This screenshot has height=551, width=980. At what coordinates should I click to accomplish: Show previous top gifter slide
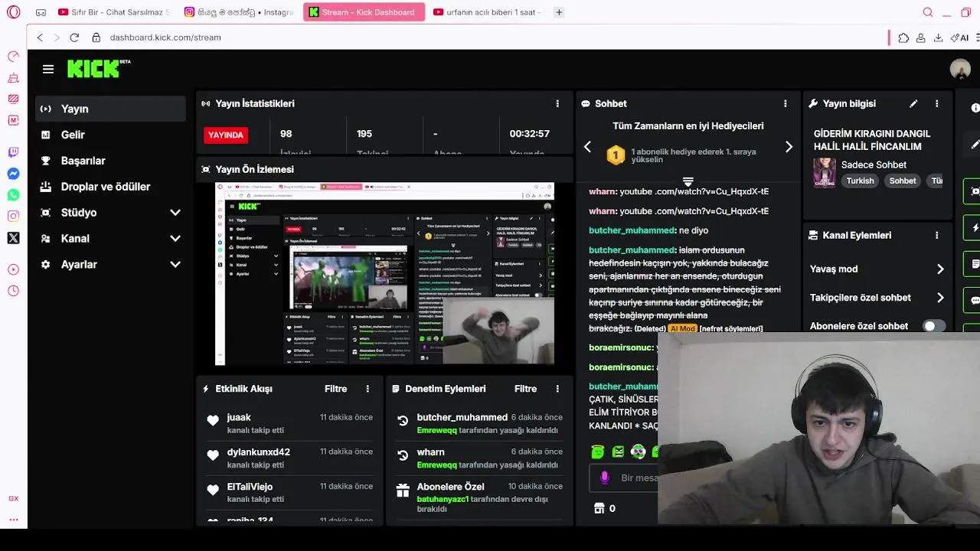(587, 146)
